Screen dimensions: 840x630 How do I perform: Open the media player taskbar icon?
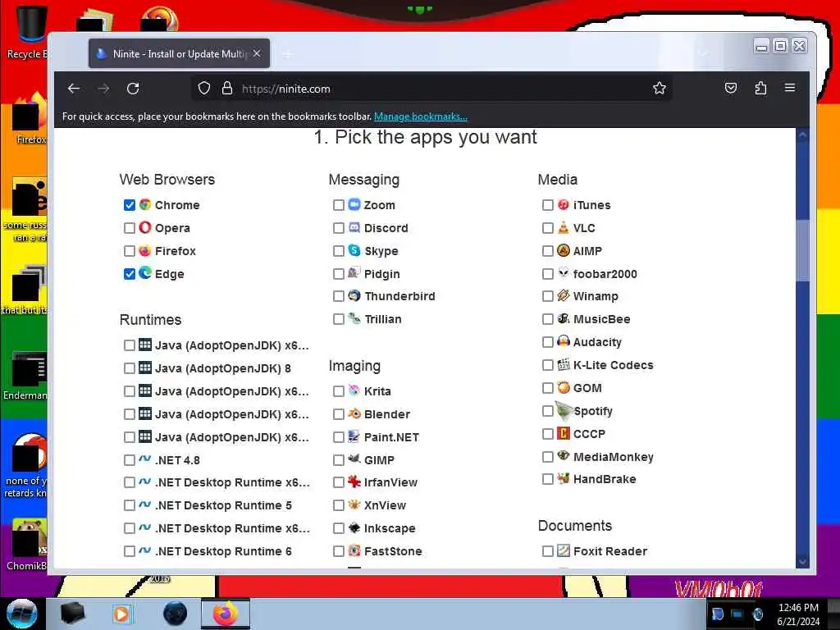pyautogui.click(x=121, y=614)
